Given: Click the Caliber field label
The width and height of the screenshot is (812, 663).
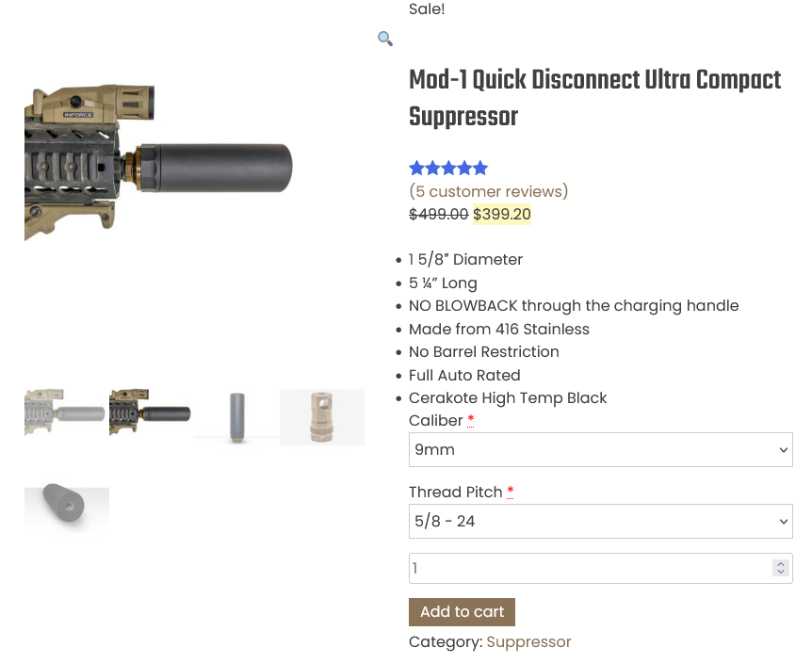Looking at the screenshot, I should click(436, 420).
